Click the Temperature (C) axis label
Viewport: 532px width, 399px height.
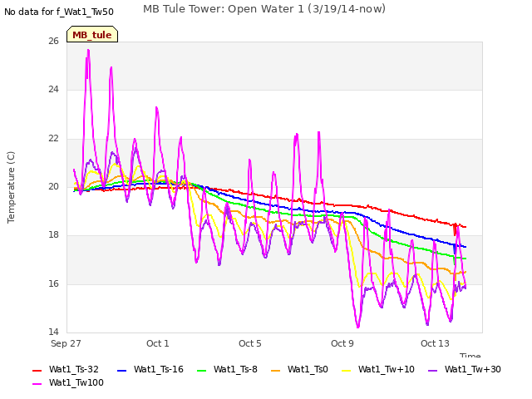(x=11, y=187)
